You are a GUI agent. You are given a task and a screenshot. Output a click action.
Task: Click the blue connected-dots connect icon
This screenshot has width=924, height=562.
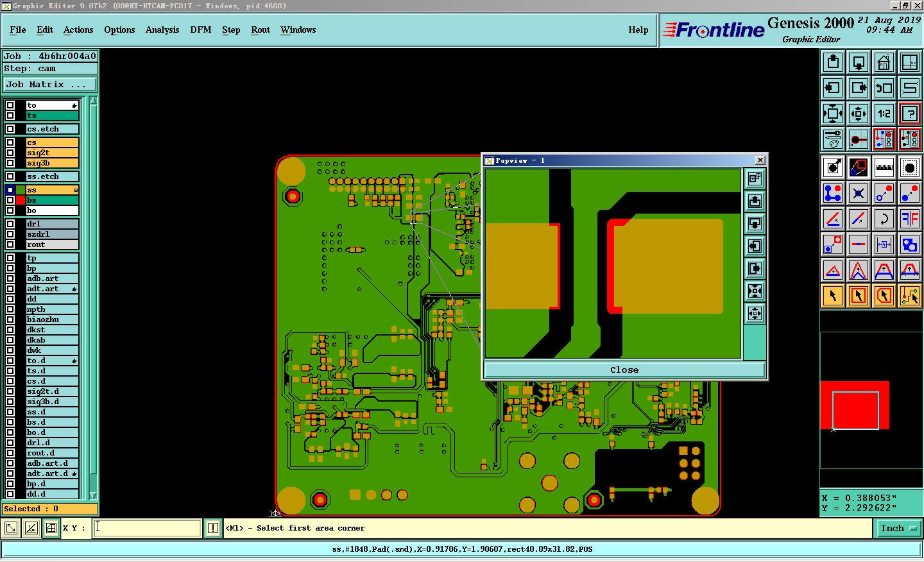click(x=833, y=193)
